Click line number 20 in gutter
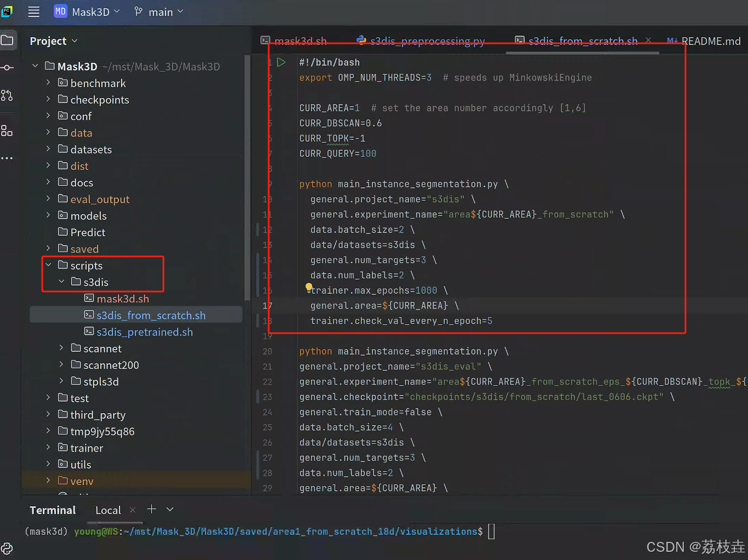 [267, 351]
